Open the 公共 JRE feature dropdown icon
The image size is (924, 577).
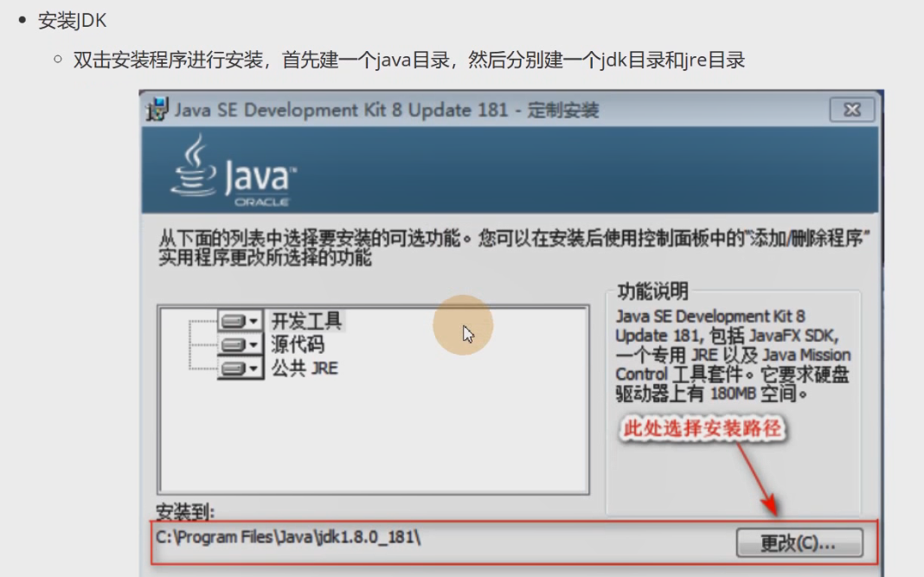point(241,369)
